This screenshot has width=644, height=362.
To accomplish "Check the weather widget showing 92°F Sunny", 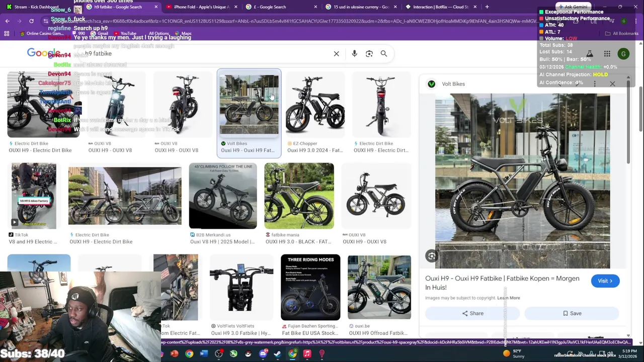I will (514, 354).
